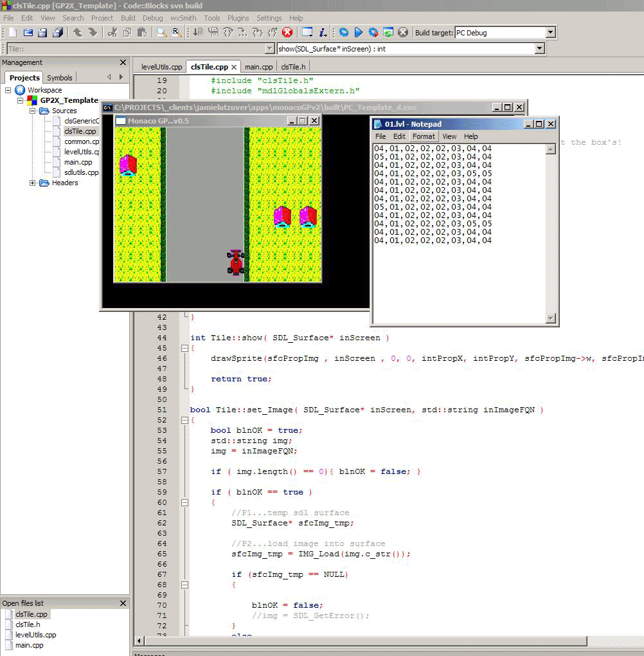Expand the Headers folder in project tree

click(x=33, y=183)
